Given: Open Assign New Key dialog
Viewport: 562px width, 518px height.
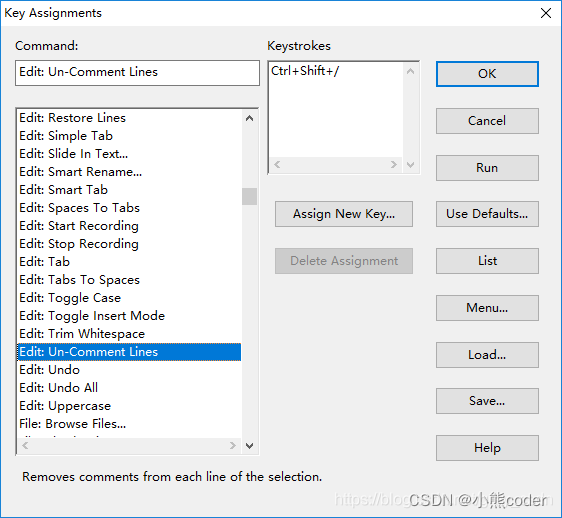Looking at the screenshot, I should (344, 214).
